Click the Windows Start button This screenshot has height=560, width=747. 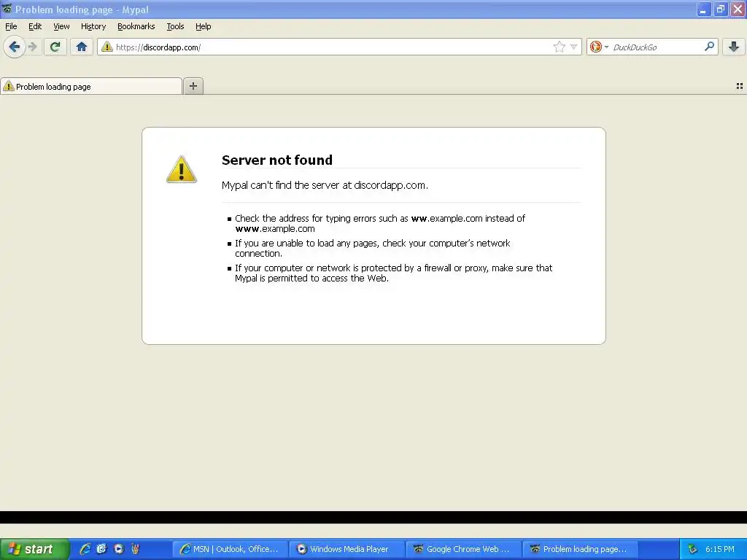click(34, 549)
